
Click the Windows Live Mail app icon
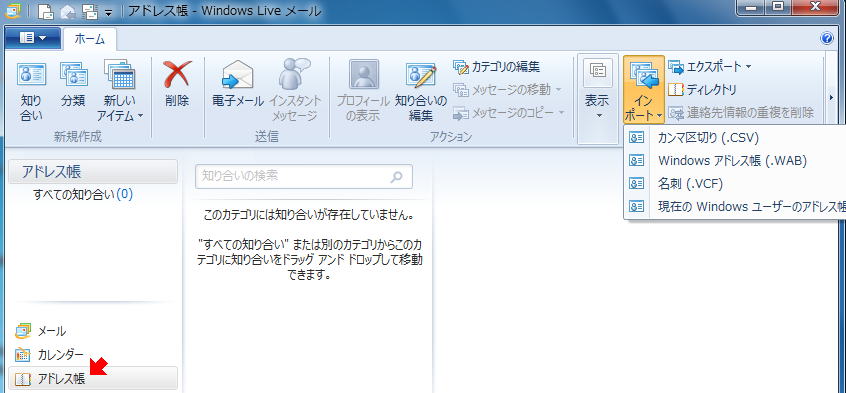(x=12, y=11)
